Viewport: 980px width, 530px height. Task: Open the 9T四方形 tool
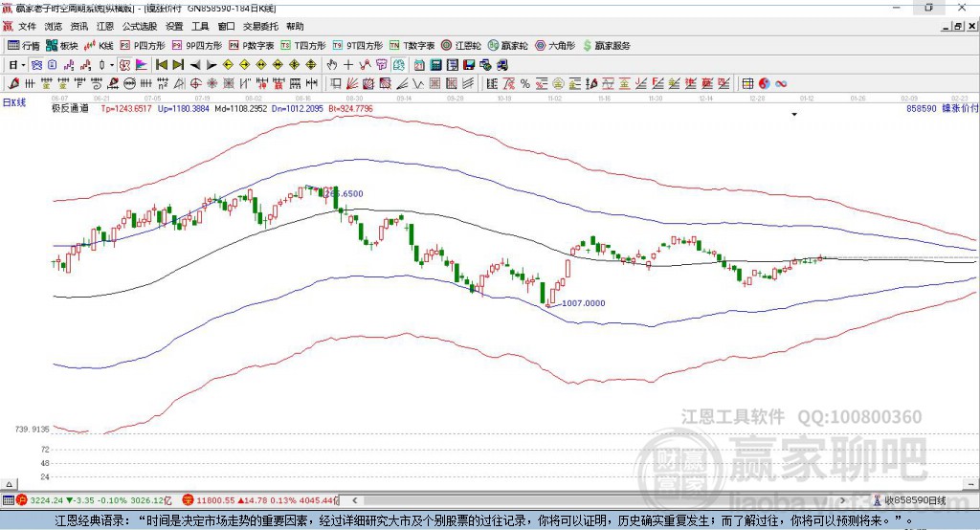[358, 46]
